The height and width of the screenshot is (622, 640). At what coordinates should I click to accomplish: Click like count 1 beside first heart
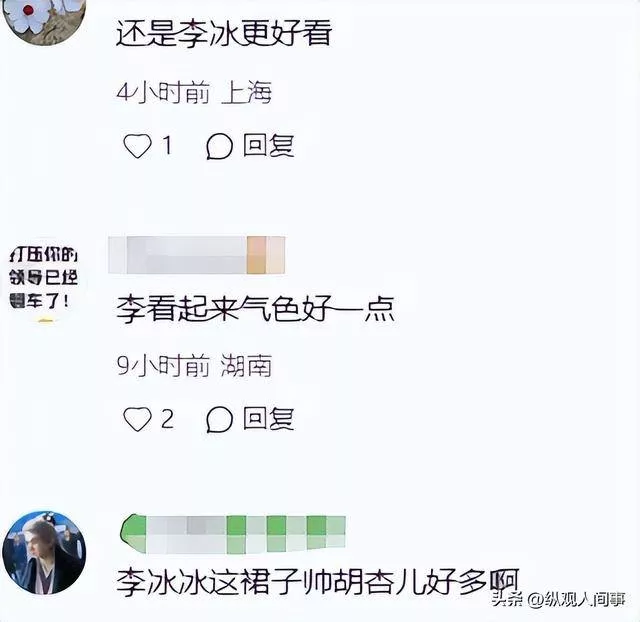click(x=167, y=145)
